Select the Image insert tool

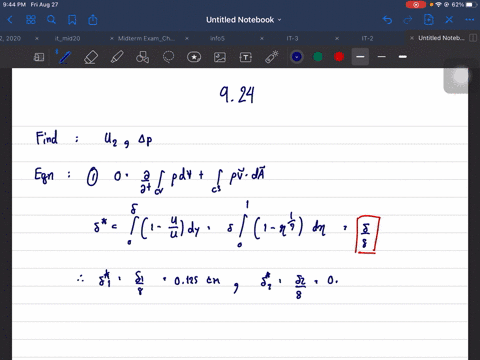click(220, 57)
